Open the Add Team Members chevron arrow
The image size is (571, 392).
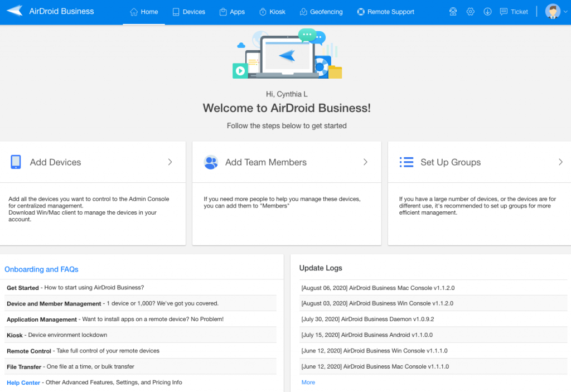[x=365, y=162]
